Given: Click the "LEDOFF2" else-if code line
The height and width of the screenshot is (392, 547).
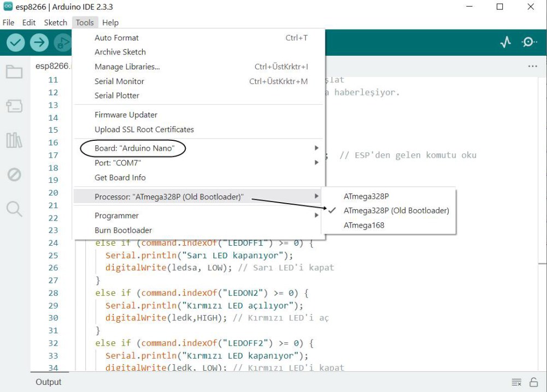Looking at the screenshot, I should click(204, 343).
